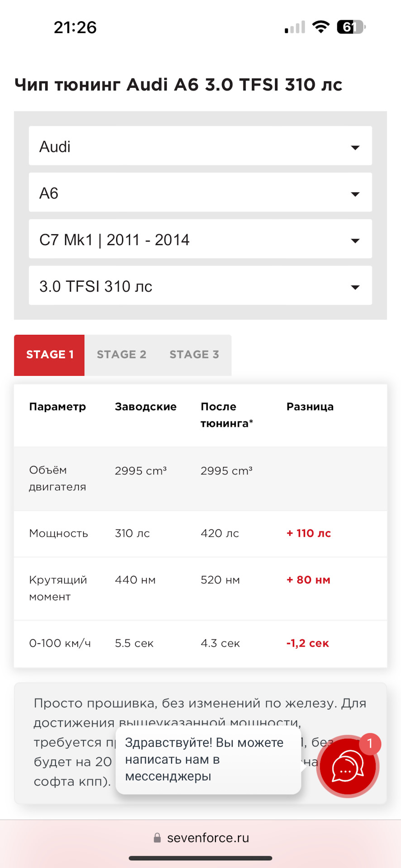Tap the + 80 нм torque difference

308,580
